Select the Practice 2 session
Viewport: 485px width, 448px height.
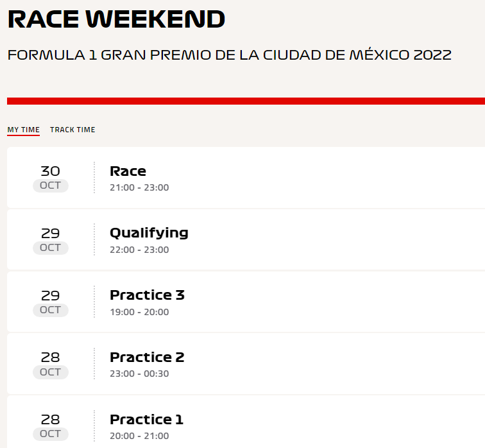(x=246, y=364)
